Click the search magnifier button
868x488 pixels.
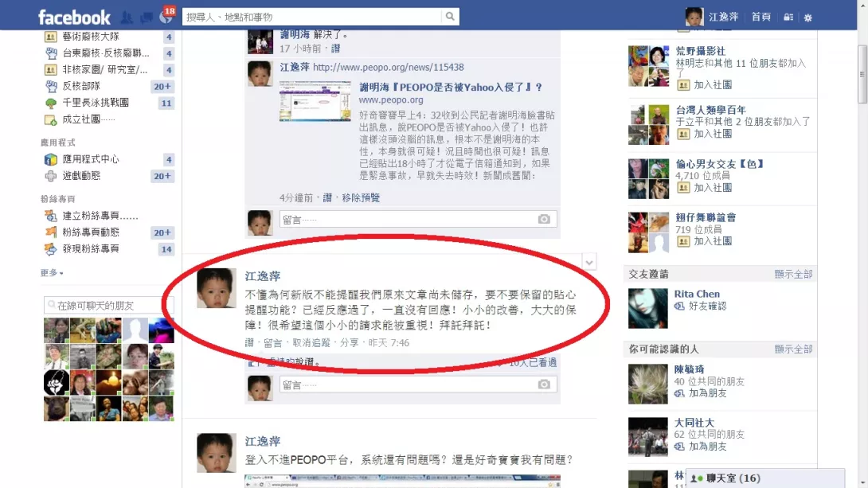(x=450, y=17)
